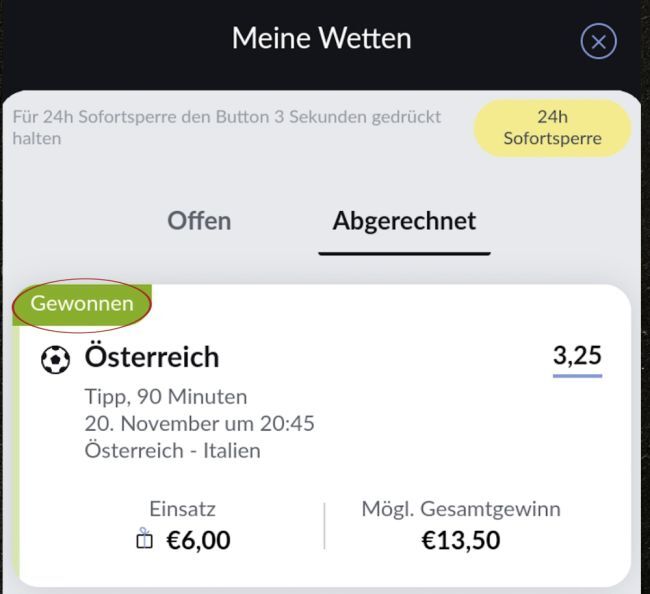
Task: Click the soccer ball icon
Action: tap(55, 359)
